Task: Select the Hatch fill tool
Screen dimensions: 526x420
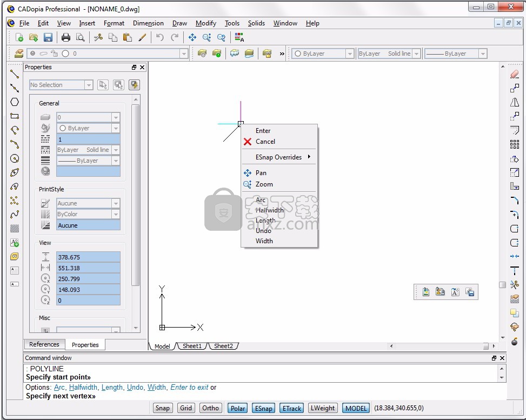Action: coord(15,229)
